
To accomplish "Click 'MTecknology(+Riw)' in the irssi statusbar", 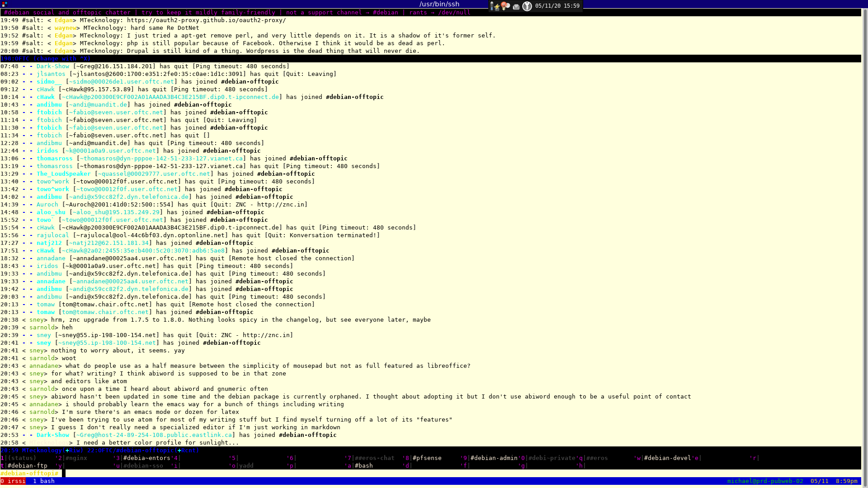I will pos(52,450).
